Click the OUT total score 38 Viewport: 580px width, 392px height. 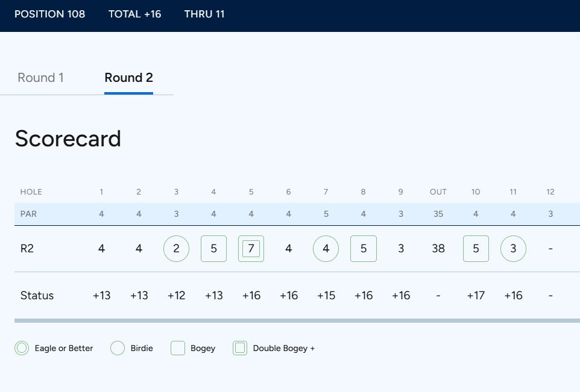click(438, 249)
